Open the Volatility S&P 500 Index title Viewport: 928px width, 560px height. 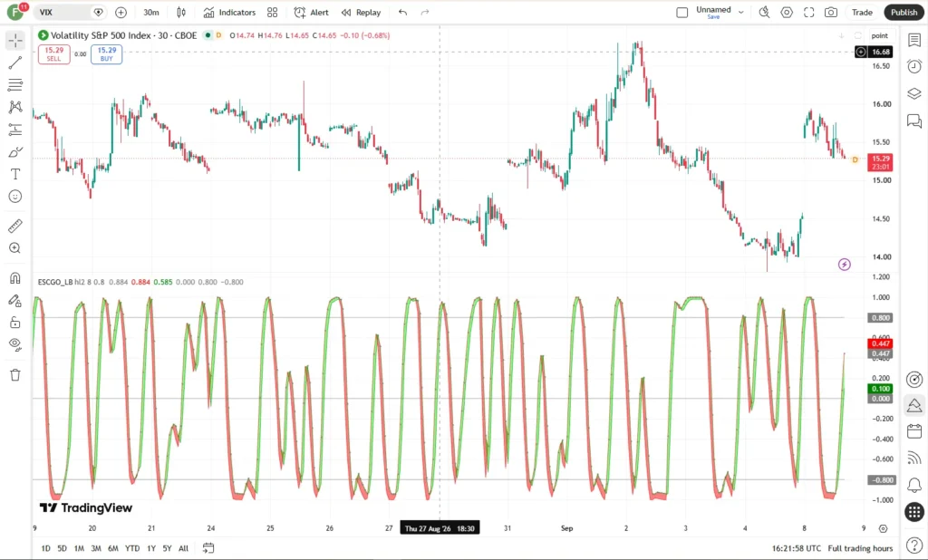click(x=123, y=35)
